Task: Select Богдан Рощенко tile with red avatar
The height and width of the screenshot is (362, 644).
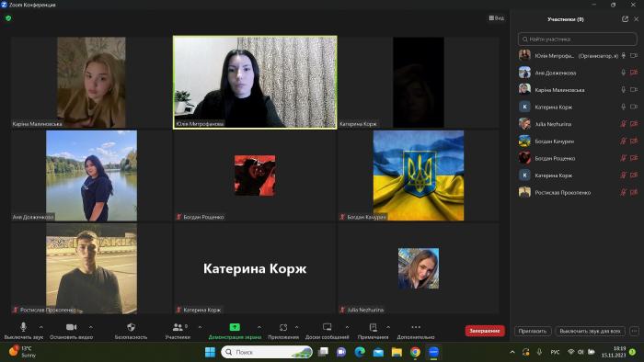Action: click(255, 175)
